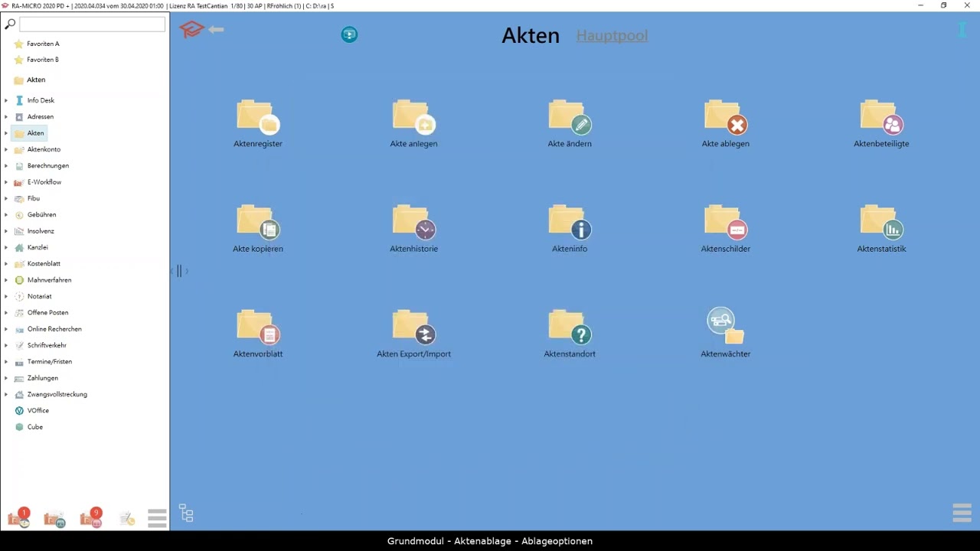
Task: Open the bottom folder icon with green badge
Action: point(54,520)
